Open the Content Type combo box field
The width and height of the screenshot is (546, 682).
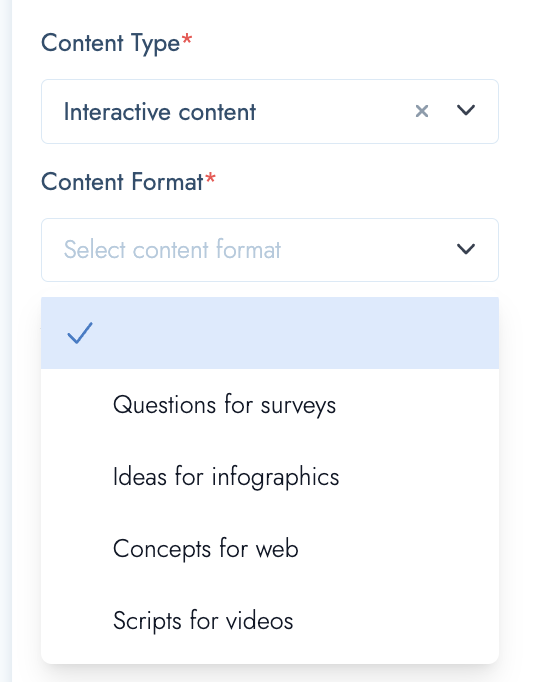click(270, 111)
